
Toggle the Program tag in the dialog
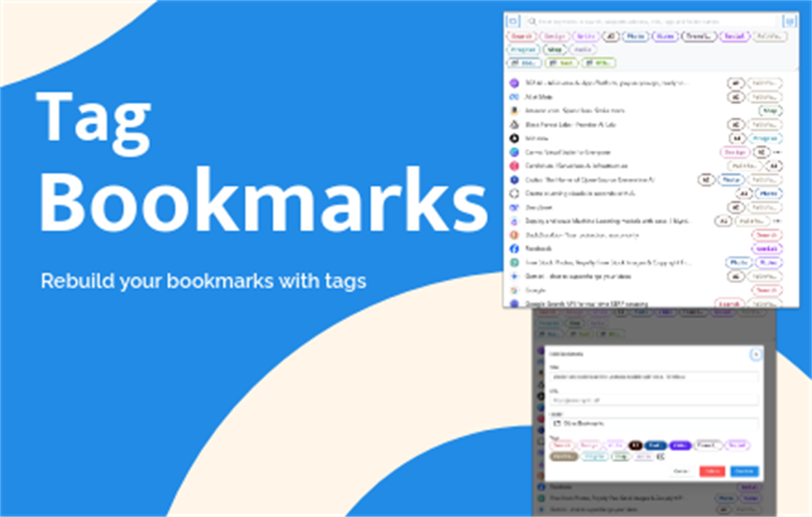[594, 457]
